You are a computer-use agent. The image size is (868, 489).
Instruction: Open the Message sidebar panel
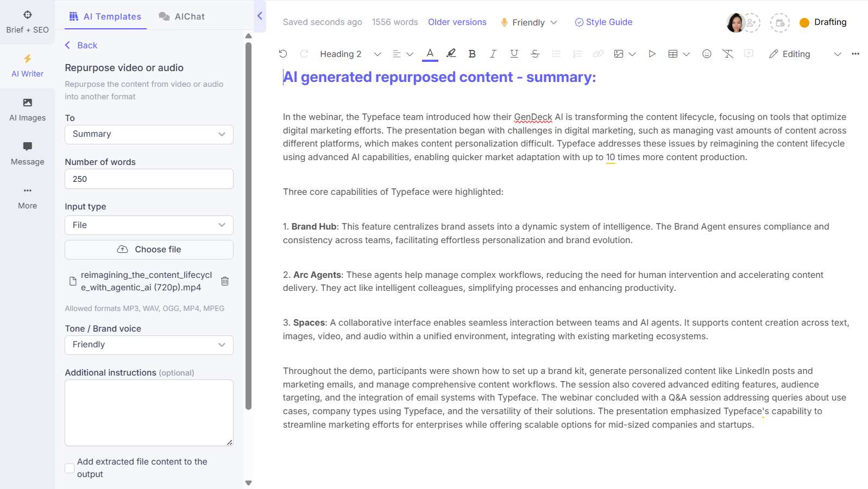(x=27, y=154)
